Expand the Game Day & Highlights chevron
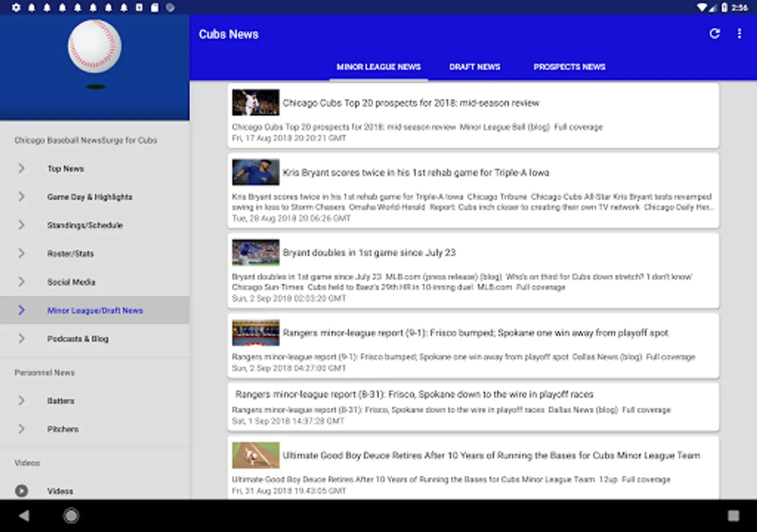 pos(22,197)
